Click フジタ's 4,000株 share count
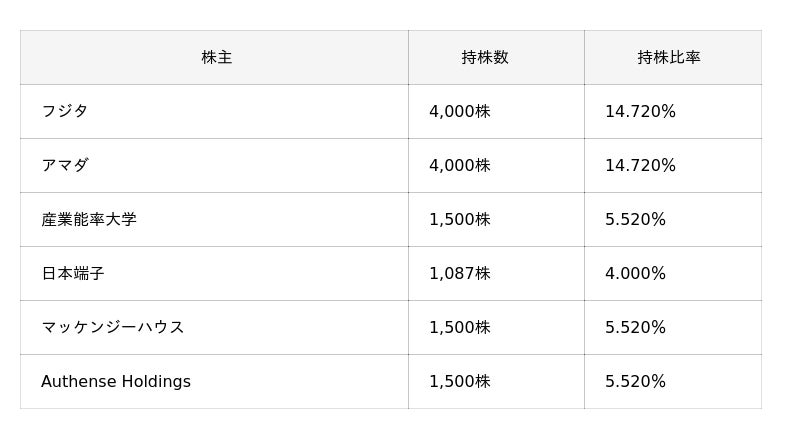This screenshot has width=800, height=439. coord(460,112)
